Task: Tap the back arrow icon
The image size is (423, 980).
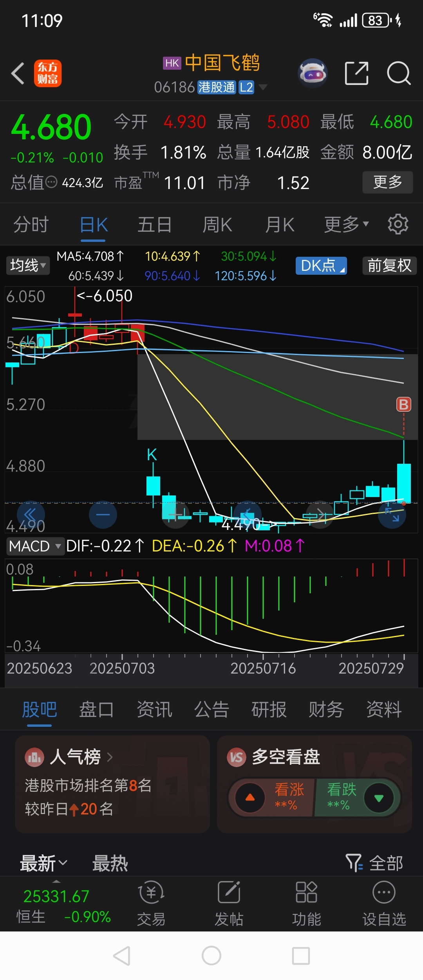Action: coord(18,73)
